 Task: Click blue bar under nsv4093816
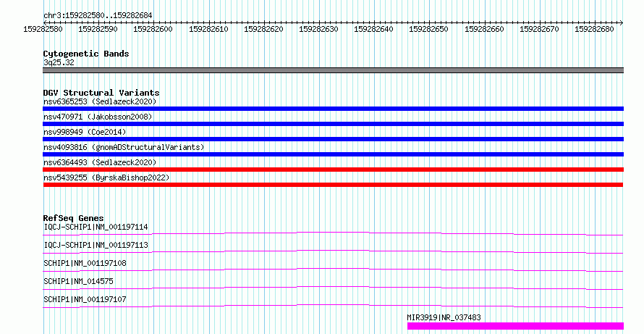pyautogui.click(x=333, y=154)
